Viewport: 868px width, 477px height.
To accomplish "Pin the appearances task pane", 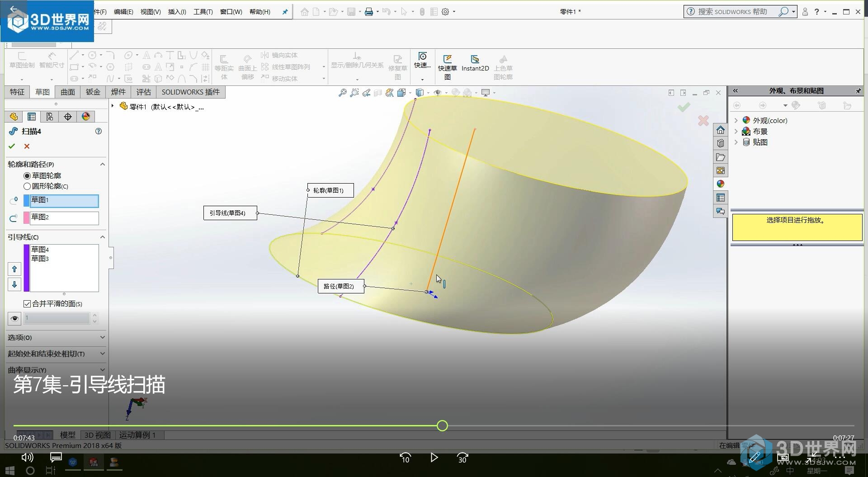I will pos(858,91).
